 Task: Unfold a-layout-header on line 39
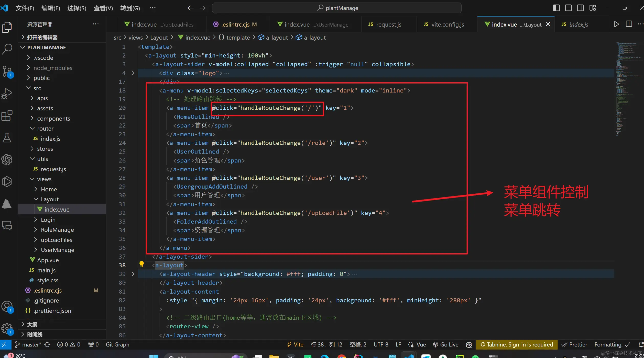tap(133, 274)
